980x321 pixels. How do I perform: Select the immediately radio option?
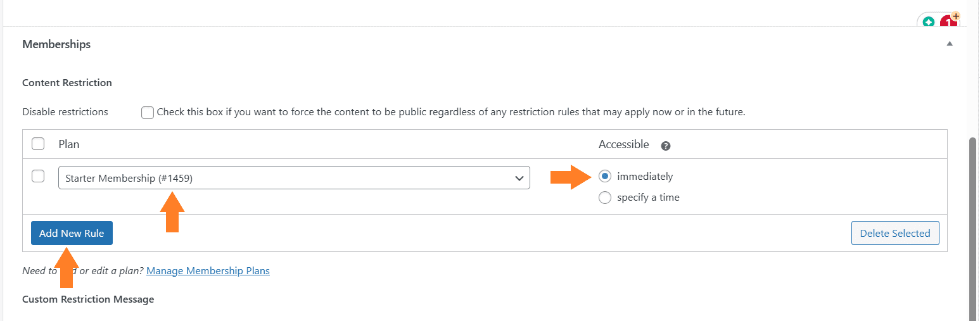(605, 176)
